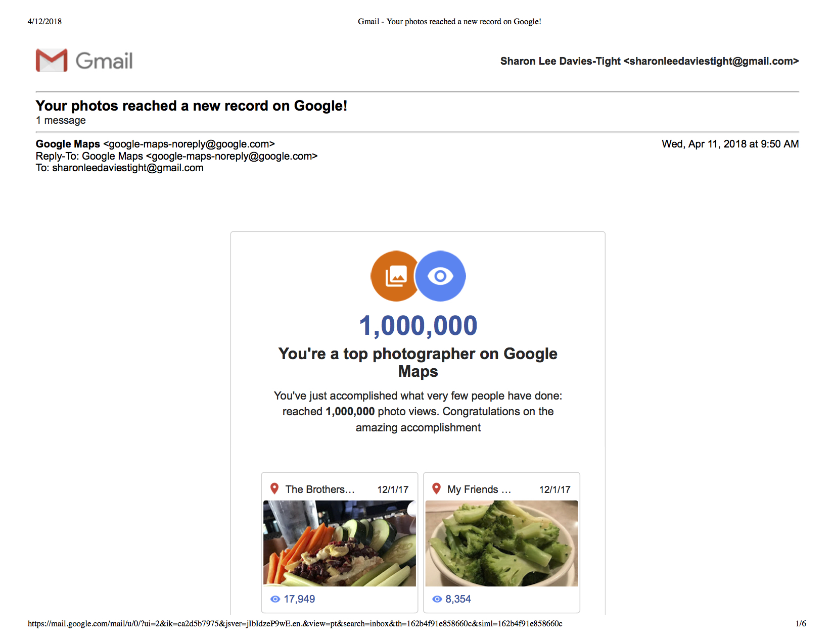The width and height of the screenshot is (834, 644).
Task: Click the mail.google.com URL in footer
Action: click(295, 624)
